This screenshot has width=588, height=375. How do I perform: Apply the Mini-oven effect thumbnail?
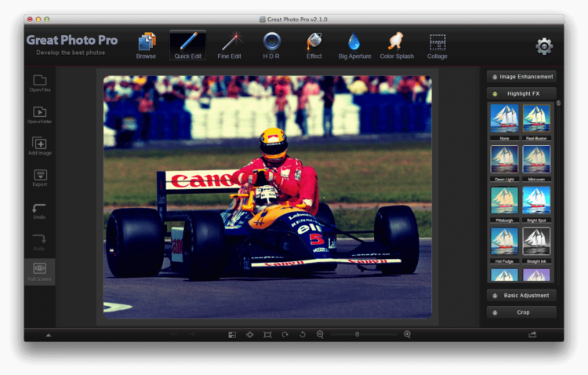[536, 159]
